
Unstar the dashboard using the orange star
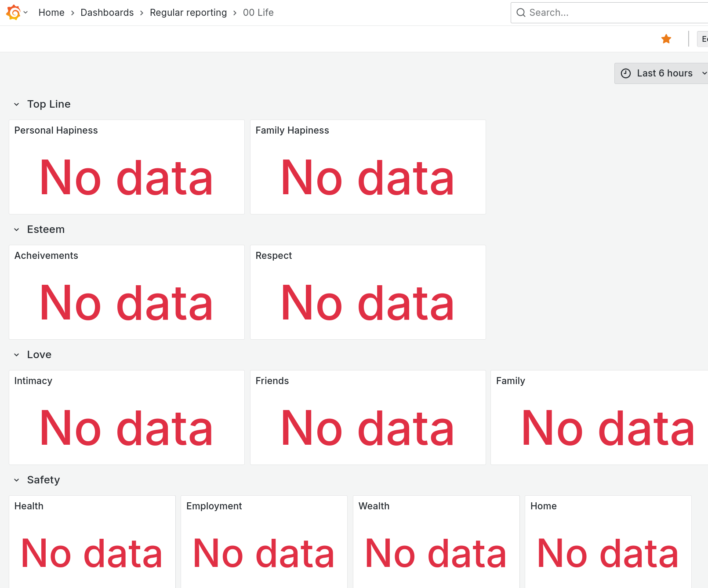click(x=666, y=39)
